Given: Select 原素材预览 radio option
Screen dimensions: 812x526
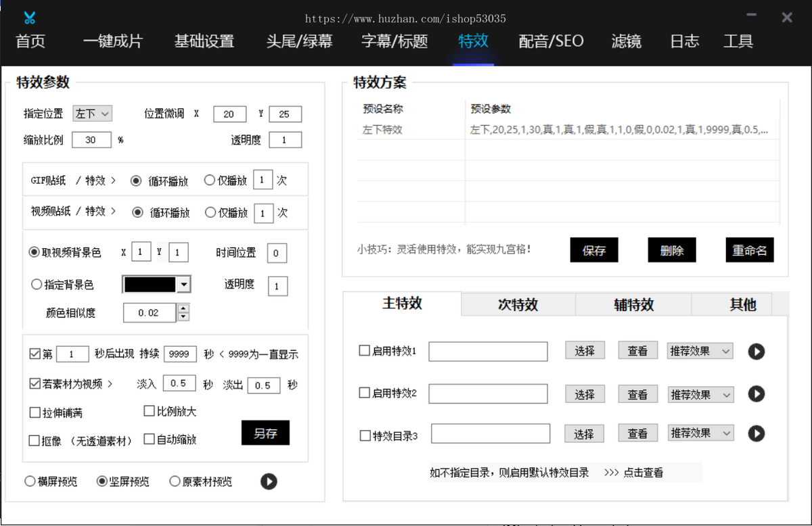Looking at the screenshot, I should 175,481.
